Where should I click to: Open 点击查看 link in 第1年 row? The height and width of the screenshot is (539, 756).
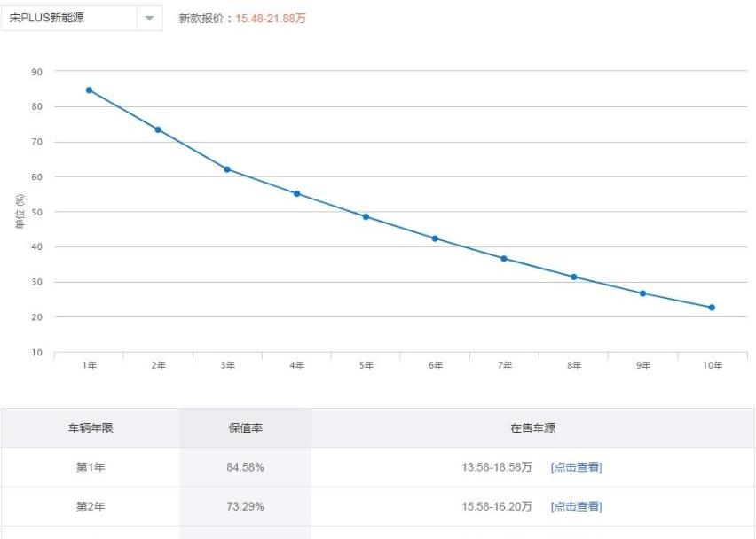click(577, 467)
